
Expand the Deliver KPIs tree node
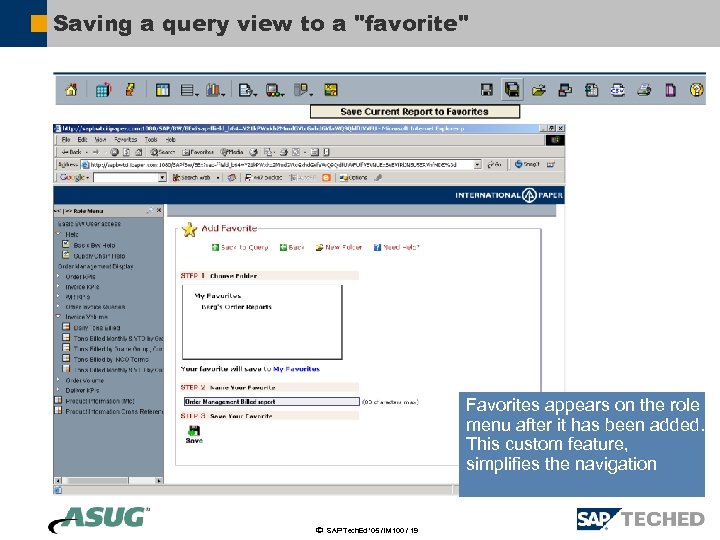[58, 390]
